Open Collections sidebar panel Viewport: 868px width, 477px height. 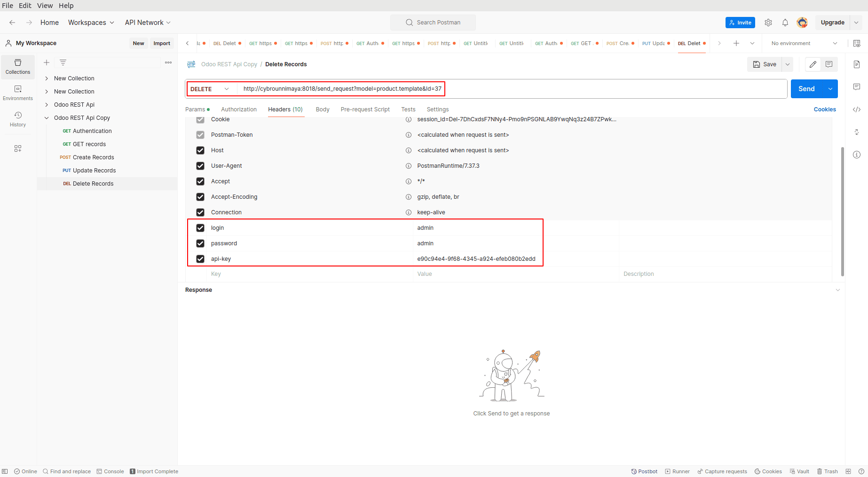pos(18,67)
